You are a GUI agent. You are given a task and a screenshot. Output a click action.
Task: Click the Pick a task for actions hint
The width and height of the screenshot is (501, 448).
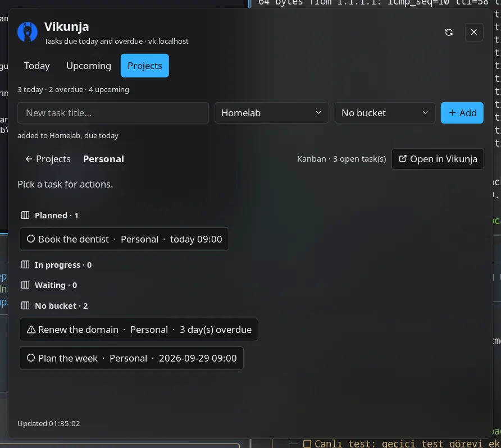(65, 184)
